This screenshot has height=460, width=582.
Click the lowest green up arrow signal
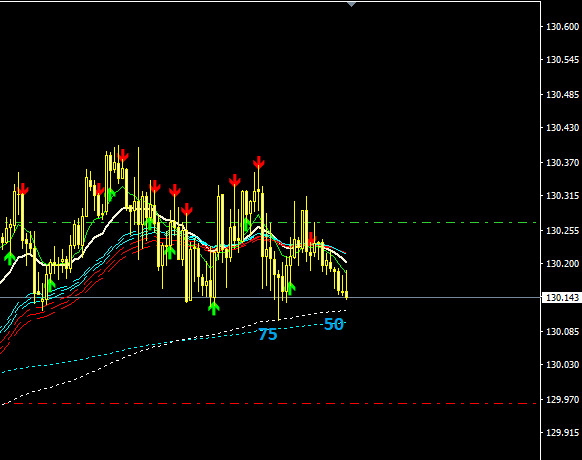pos(213,309)
